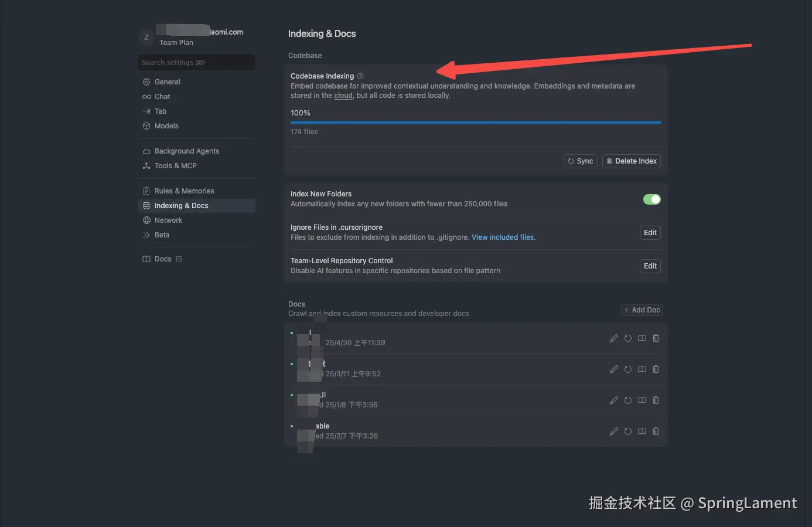812x527 pixels.
Task: Click Delete Index button
Action: pos(631,161)
